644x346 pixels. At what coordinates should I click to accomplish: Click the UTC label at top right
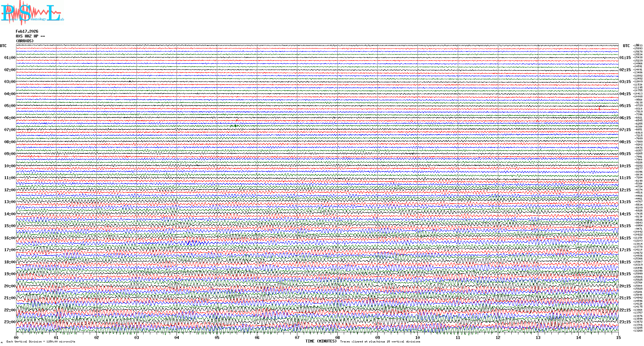(626, 46)
